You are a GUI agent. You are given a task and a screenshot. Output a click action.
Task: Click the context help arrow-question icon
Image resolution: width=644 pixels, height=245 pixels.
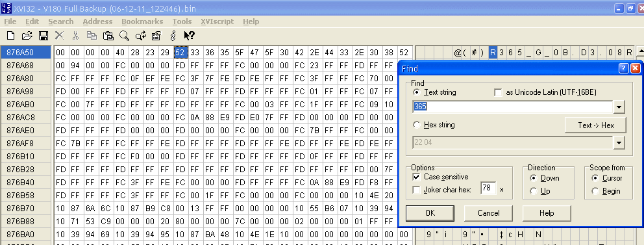(x=189, y=36)
